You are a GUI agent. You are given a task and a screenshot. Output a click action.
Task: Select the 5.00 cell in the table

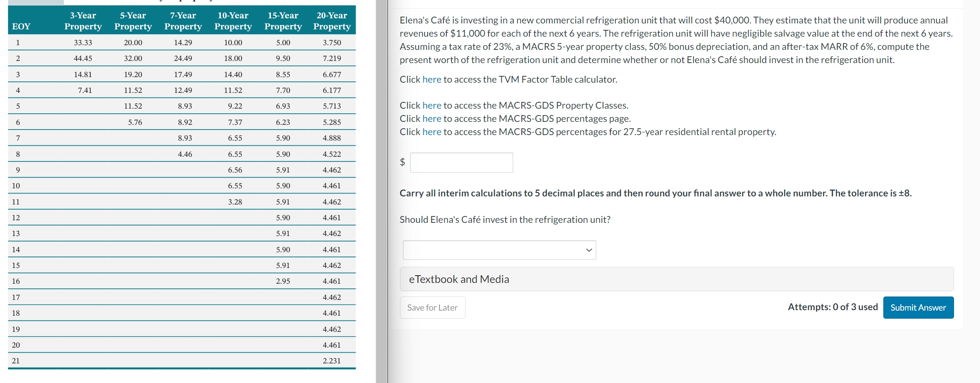283,43
